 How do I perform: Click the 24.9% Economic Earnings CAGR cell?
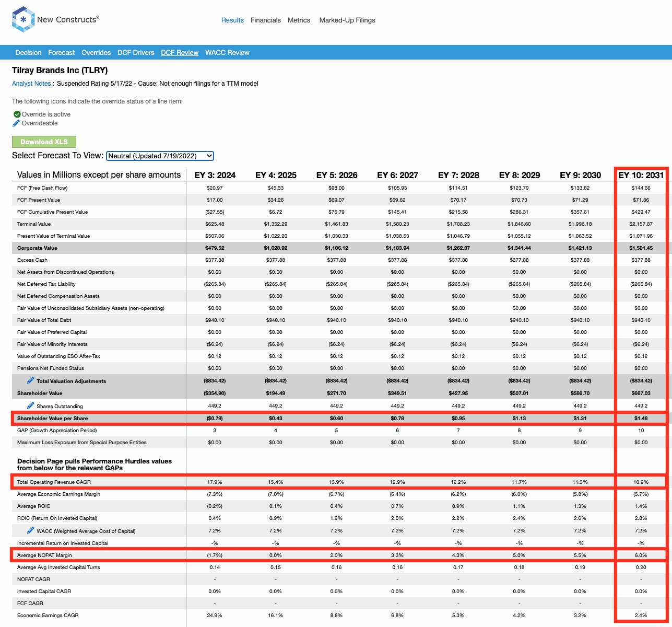pyautogui.click(x=215, y=616)
